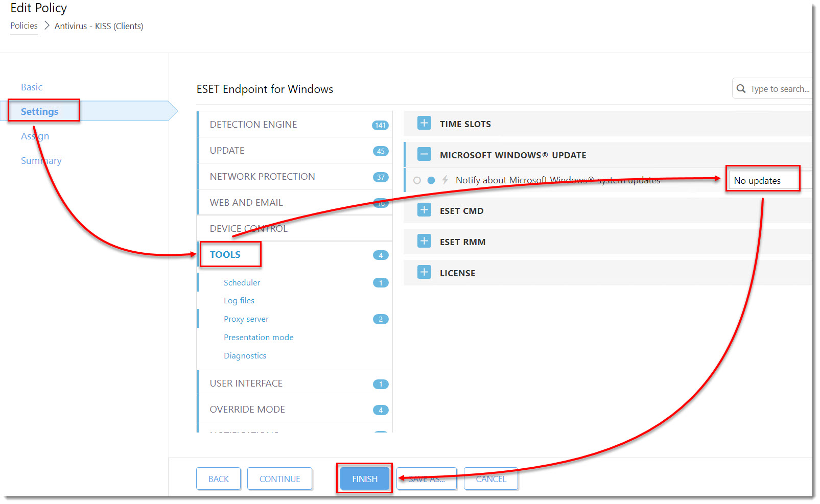Follow the Policies breadcrumb link
Screen dimensions: 820x504
[x=24, y=26]
